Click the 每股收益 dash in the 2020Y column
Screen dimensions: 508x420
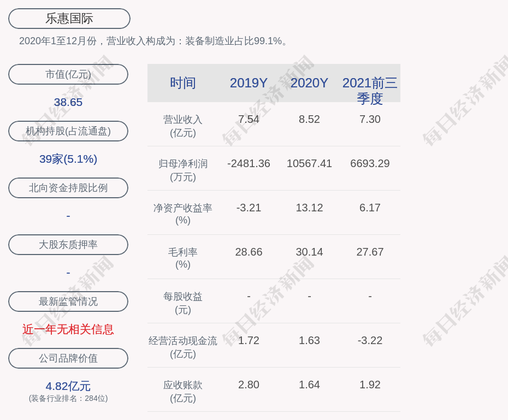coord(309,296)
